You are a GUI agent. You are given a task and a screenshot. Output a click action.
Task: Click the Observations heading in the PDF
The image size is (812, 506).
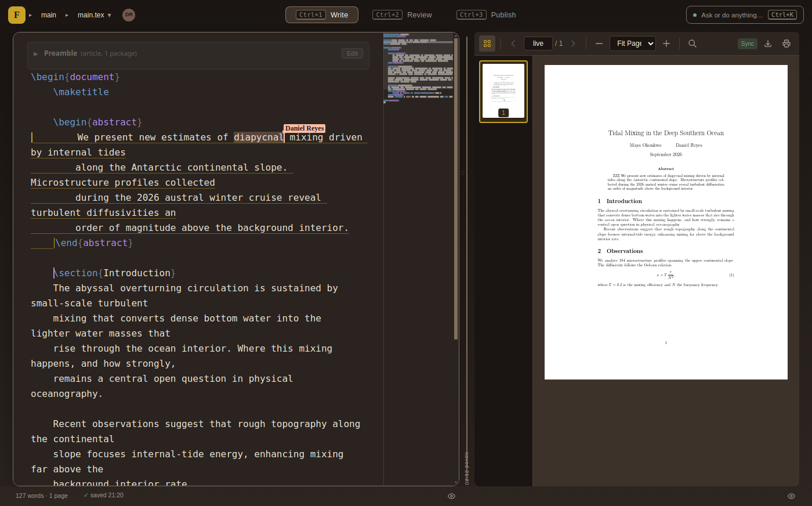click(620, 251)
